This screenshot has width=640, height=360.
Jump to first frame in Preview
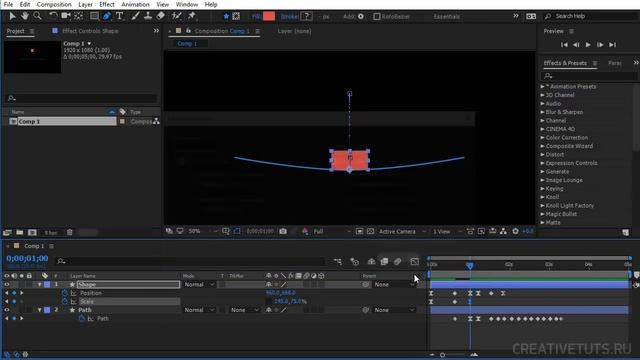click(564, 45)
